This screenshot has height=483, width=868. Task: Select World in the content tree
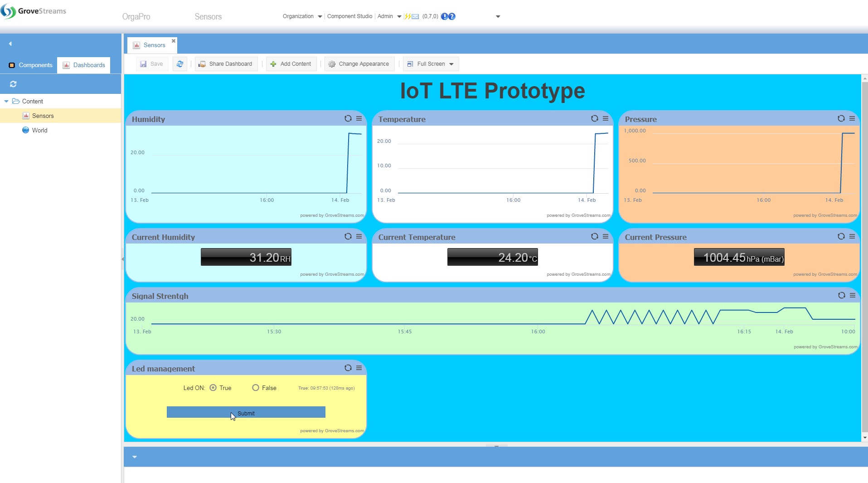39,130
